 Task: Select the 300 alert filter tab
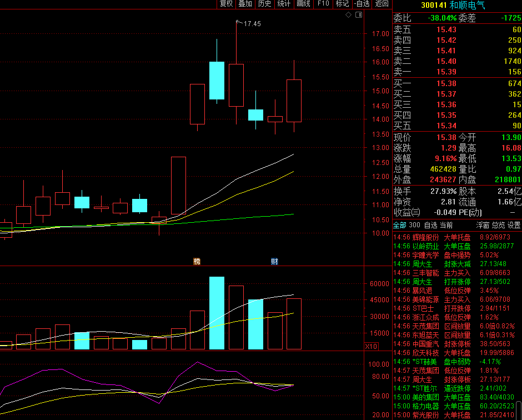(414, 225)
